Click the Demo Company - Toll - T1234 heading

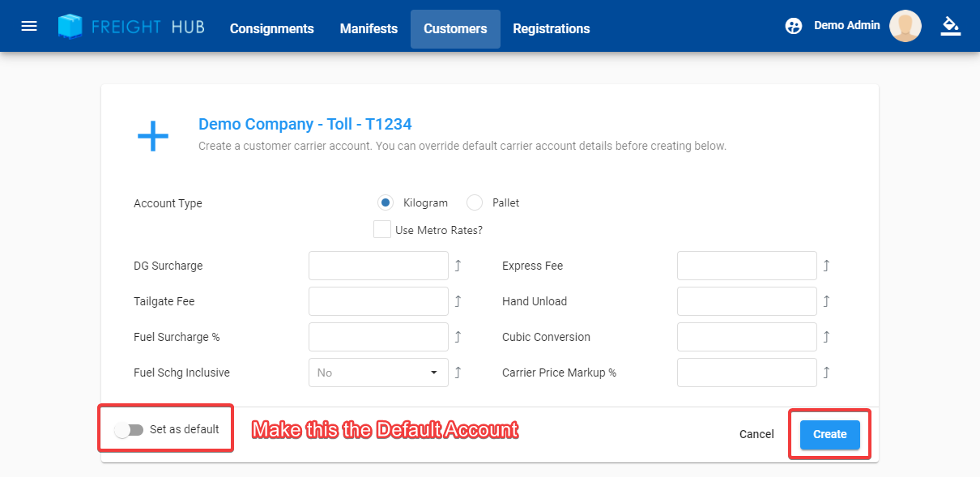[305, 124]
